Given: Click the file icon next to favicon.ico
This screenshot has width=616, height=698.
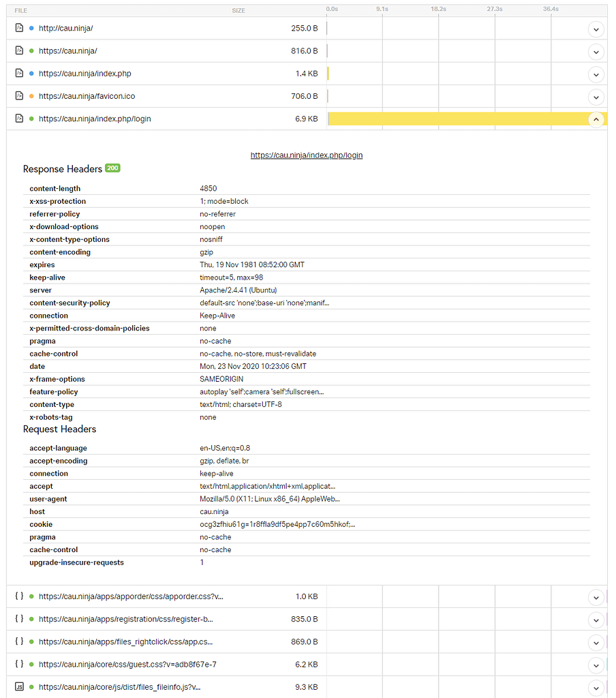Looking at the screenshot, I should click(19, 96).
